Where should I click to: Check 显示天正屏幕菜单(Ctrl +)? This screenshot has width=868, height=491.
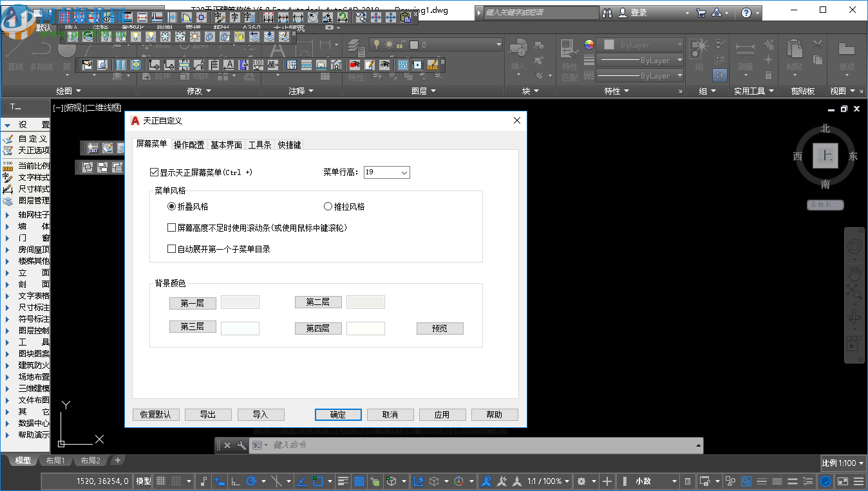click(x=153, y=172)
